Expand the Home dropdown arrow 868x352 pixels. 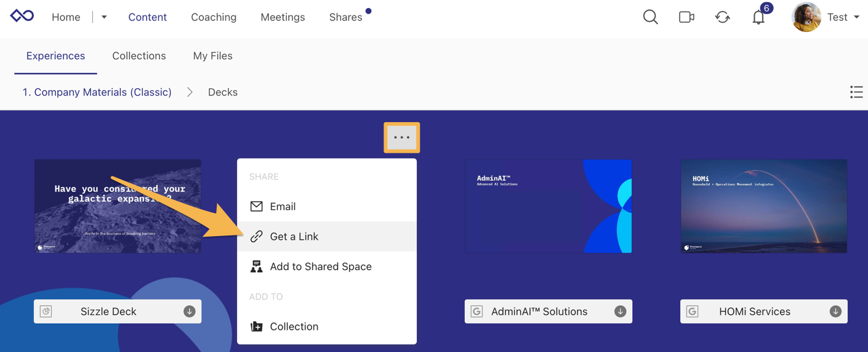pos(104,17)
